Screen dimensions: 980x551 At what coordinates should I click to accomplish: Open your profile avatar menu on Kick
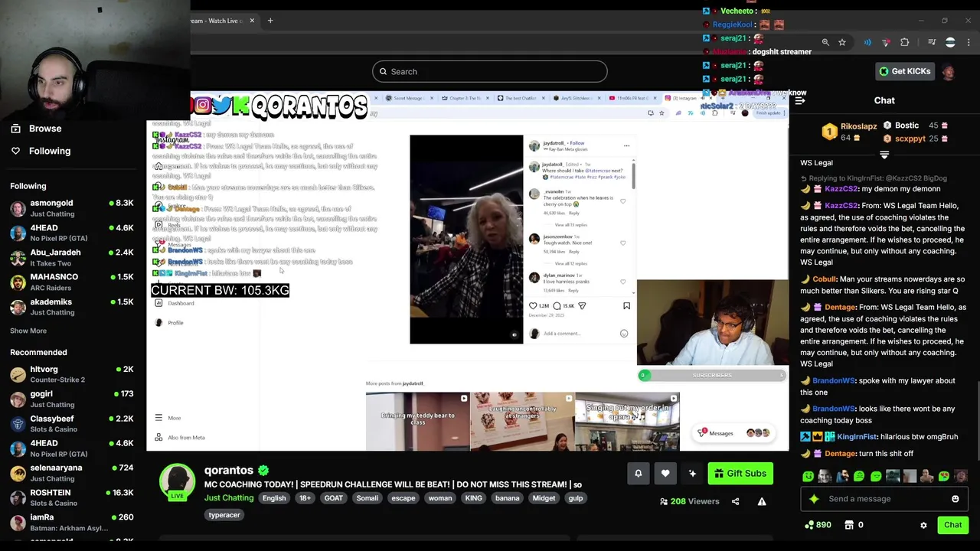pos(949,72)
